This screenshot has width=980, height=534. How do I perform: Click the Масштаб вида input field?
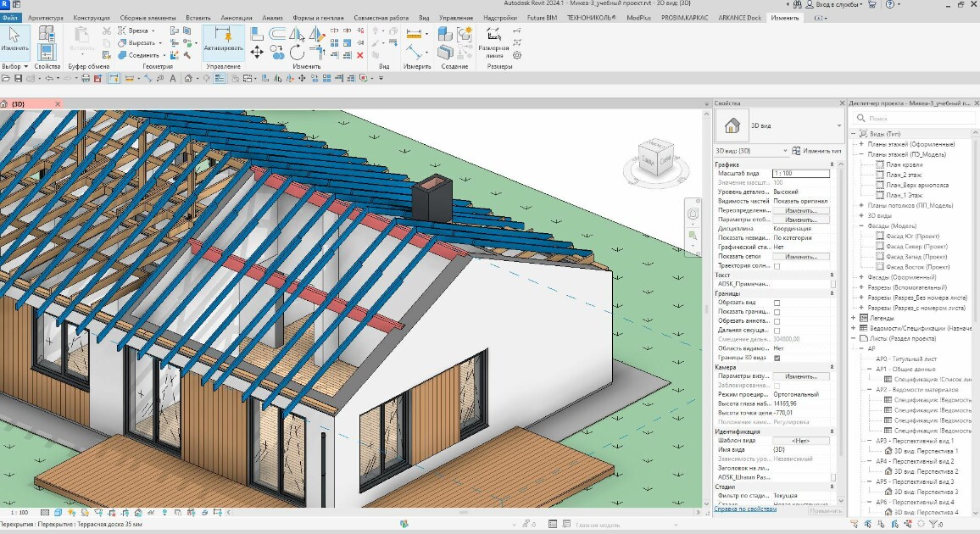(801, 174)
